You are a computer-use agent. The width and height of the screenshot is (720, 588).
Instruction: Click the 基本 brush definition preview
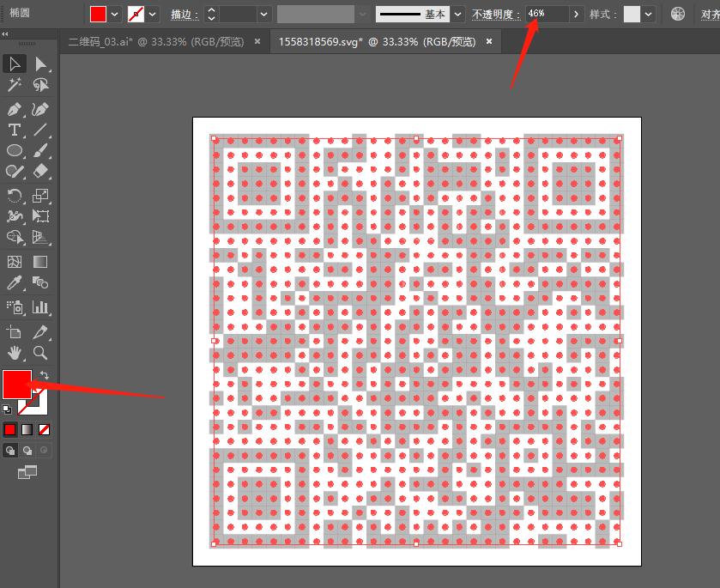coord(412,15)
